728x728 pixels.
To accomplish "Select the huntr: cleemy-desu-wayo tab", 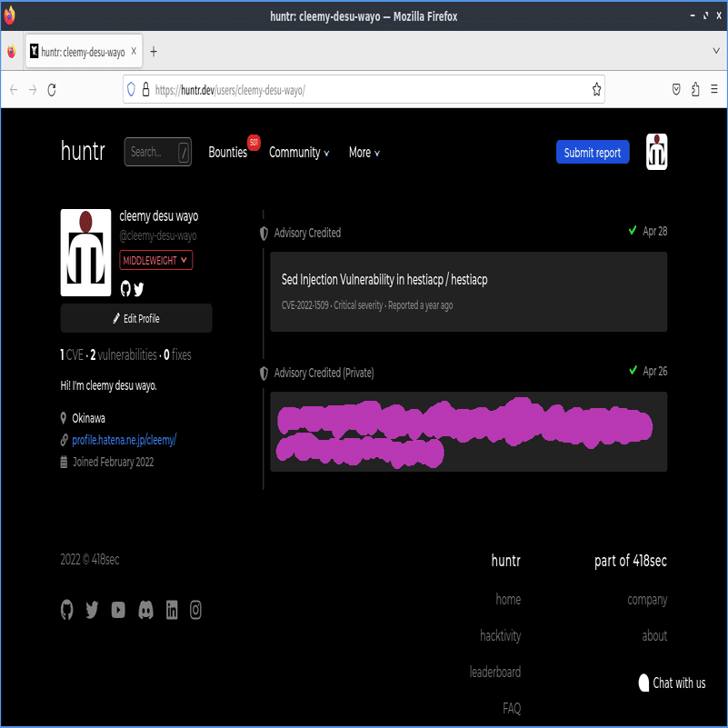I will [84, 51].
